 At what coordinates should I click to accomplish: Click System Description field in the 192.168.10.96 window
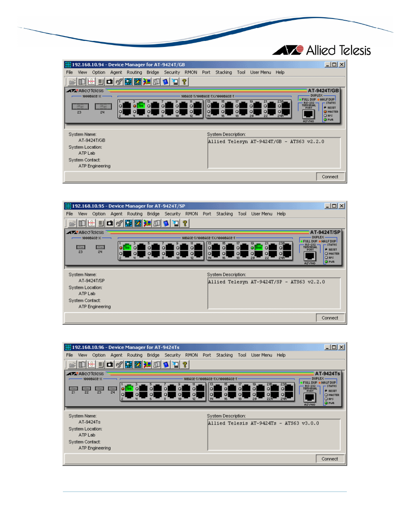point(274,435)
